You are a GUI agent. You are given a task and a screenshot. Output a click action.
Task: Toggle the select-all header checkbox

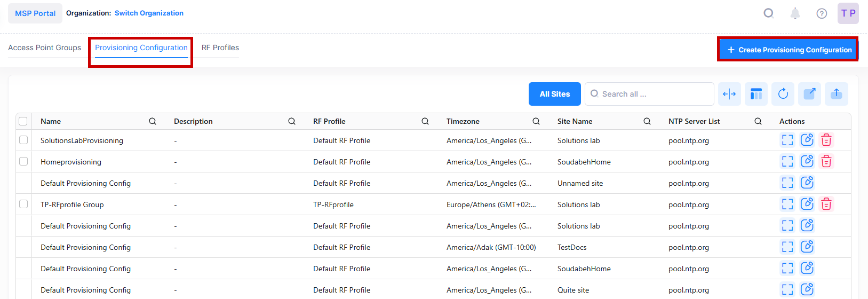(23, 121)
